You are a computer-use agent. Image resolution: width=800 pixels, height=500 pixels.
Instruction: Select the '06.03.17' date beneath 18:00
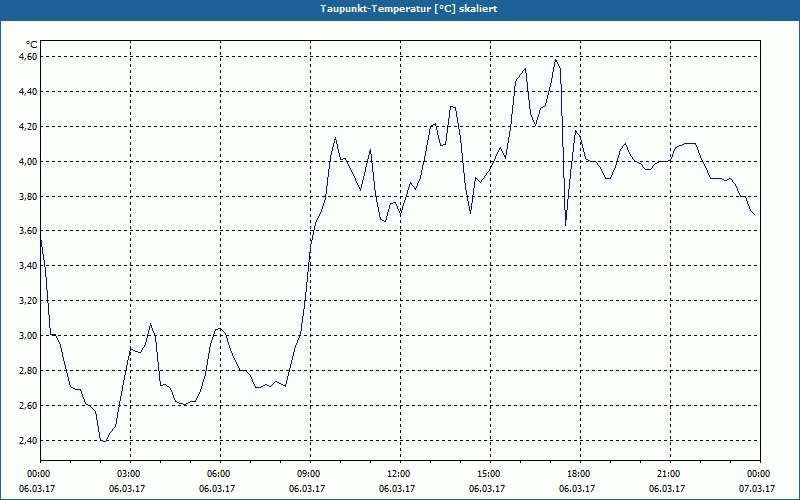pos(577,489)
